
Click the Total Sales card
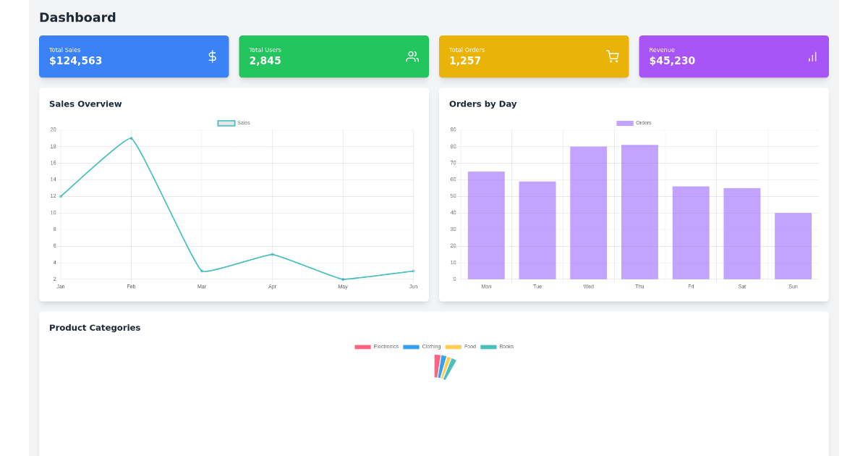[134, 56]
